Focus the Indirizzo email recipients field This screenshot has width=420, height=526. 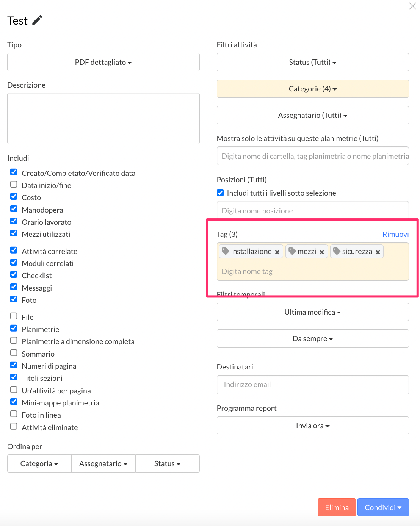[x=313, y=385]
